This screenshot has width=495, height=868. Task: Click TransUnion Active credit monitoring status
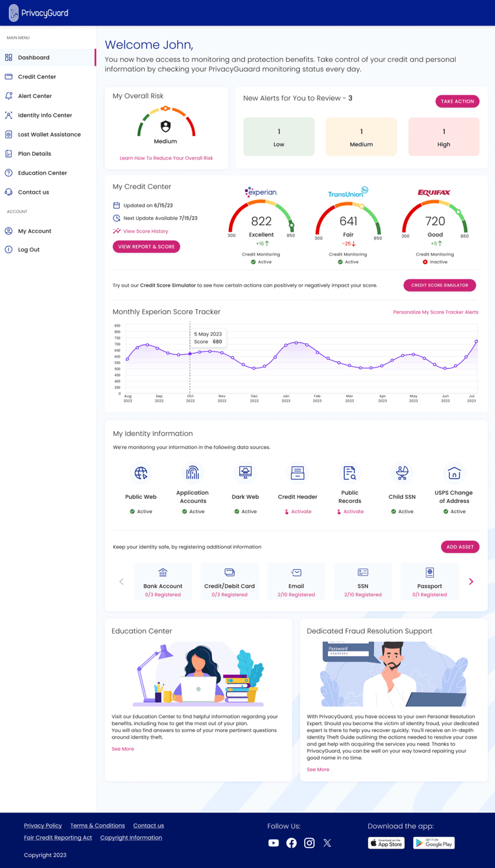(348, 262)
